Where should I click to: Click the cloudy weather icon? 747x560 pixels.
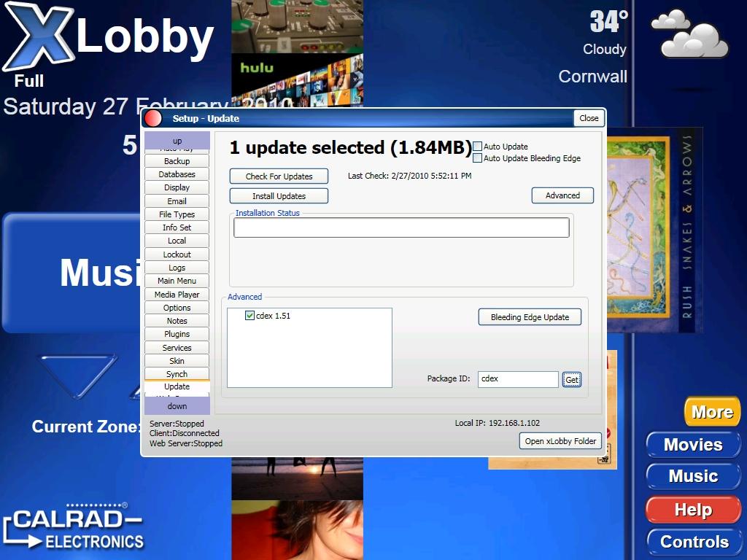689,34
